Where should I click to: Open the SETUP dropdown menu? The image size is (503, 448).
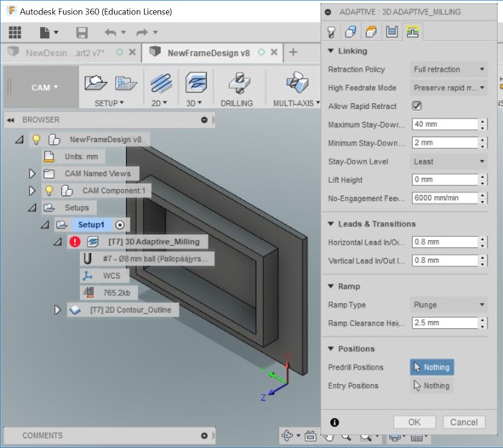109,103
